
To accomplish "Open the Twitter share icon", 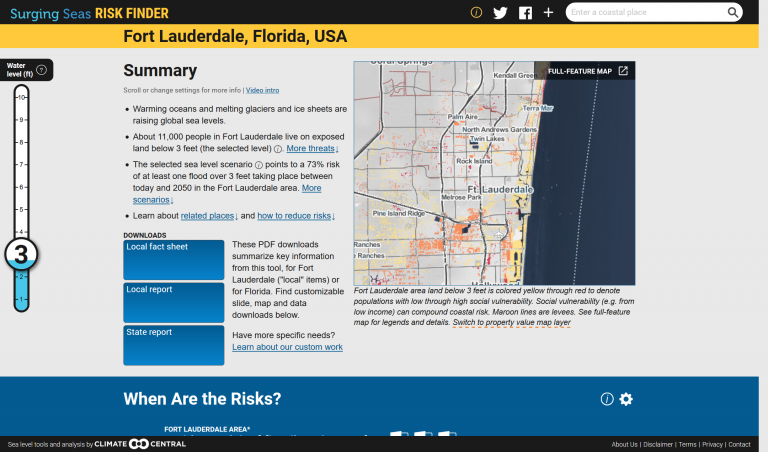I will (501, 13).
